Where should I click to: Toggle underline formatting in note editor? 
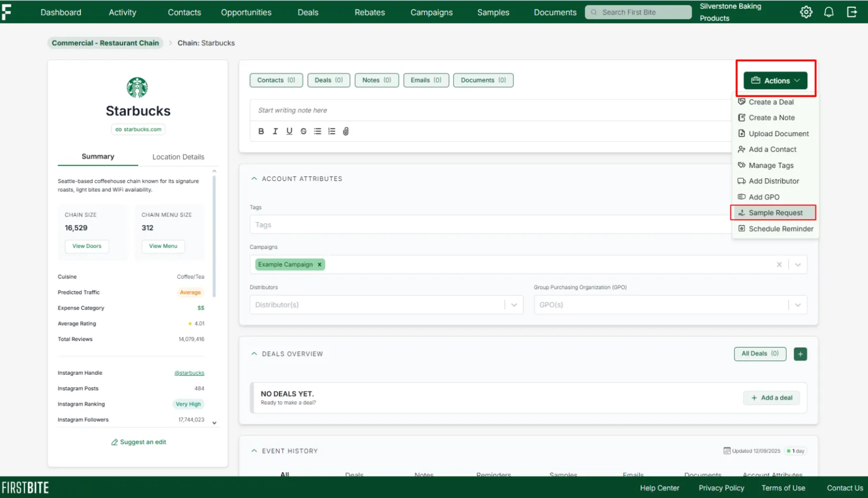click(289, 131)
